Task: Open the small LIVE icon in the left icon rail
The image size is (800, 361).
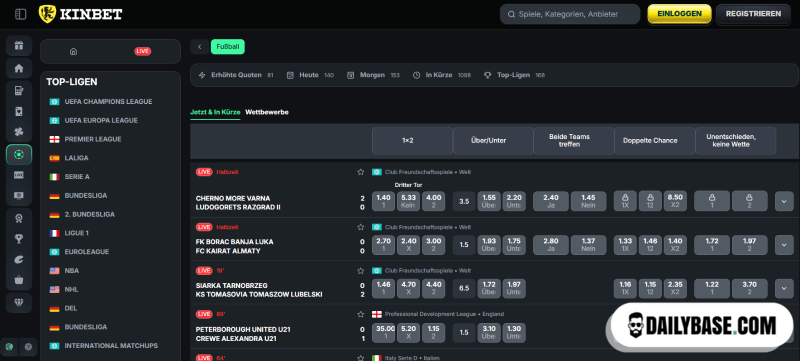Action: [19, 175]
